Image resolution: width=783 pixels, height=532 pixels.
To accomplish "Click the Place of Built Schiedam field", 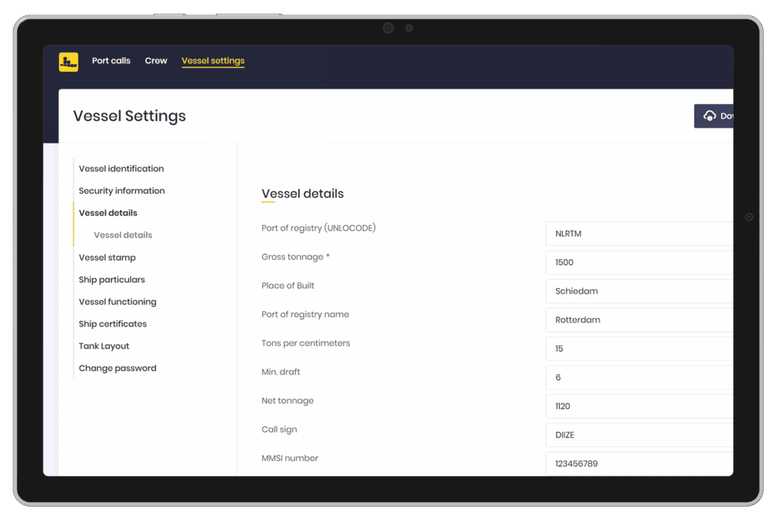I will 638,291.
